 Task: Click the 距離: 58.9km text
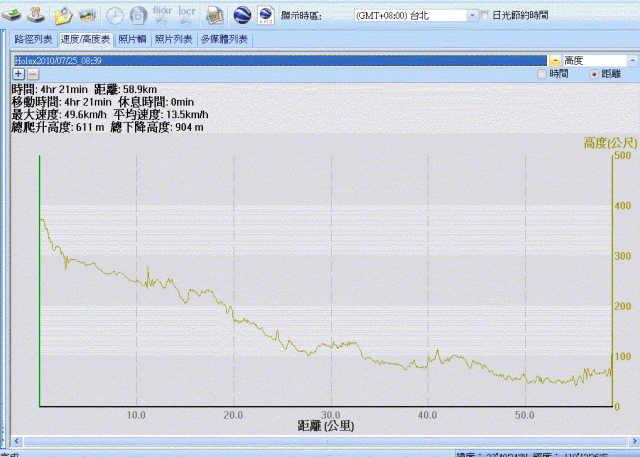125,89
